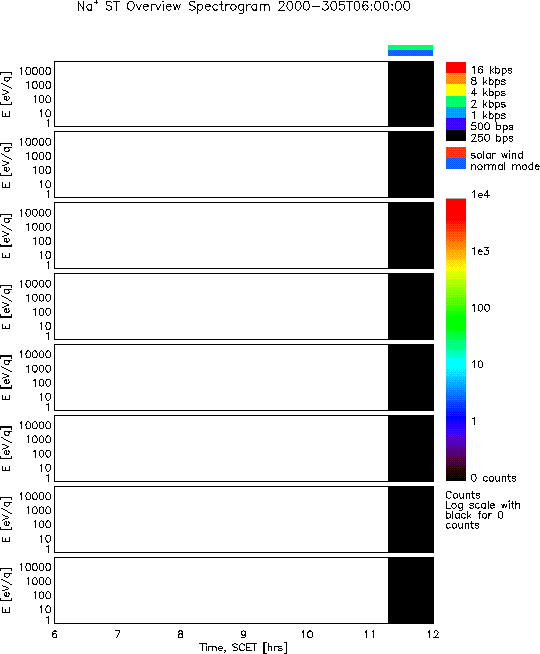
Task: Click the 250 bps black legend swatch
Action: pos(456,136)
